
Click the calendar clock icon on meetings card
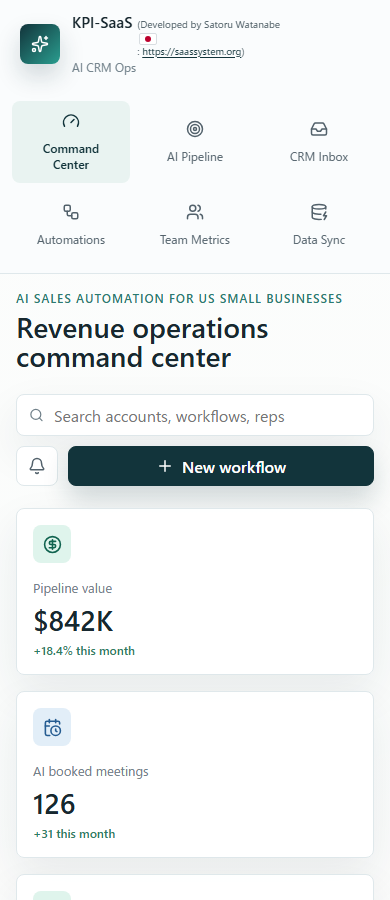click(x=52, y=727)
